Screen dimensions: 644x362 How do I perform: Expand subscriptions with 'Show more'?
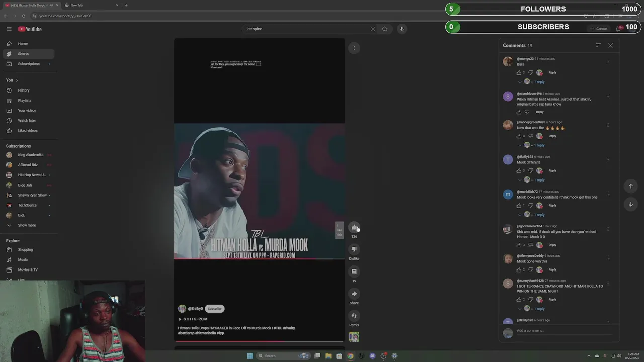click(29, 225)
